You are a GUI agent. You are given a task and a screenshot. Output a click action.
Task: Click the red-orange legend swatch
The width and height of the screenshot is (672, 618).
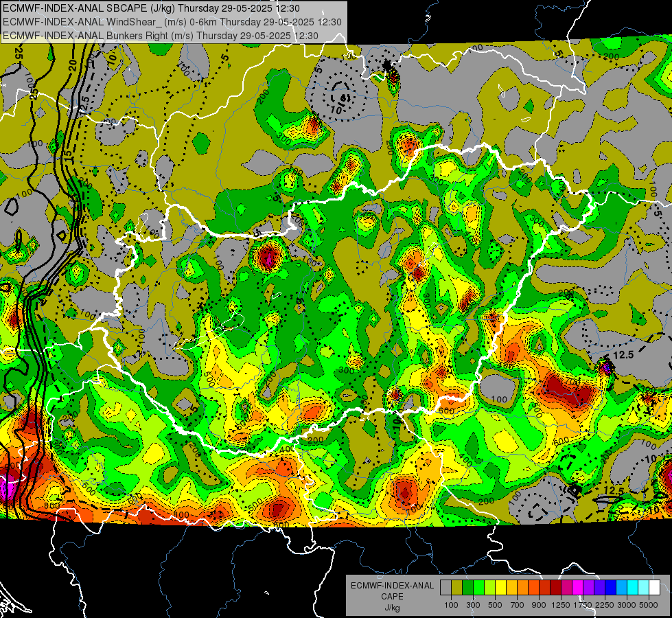533,588
